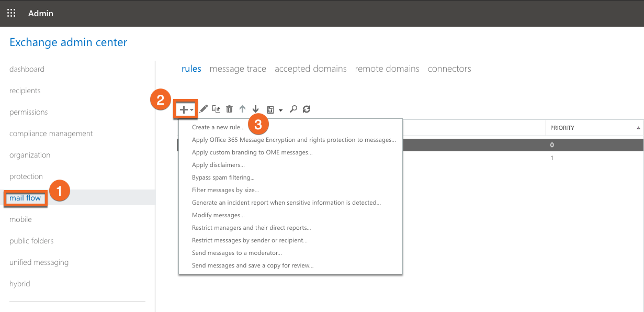Select mail flow in the sidebar
Viewport: 644px width, 312px height.
pos(25,198)
